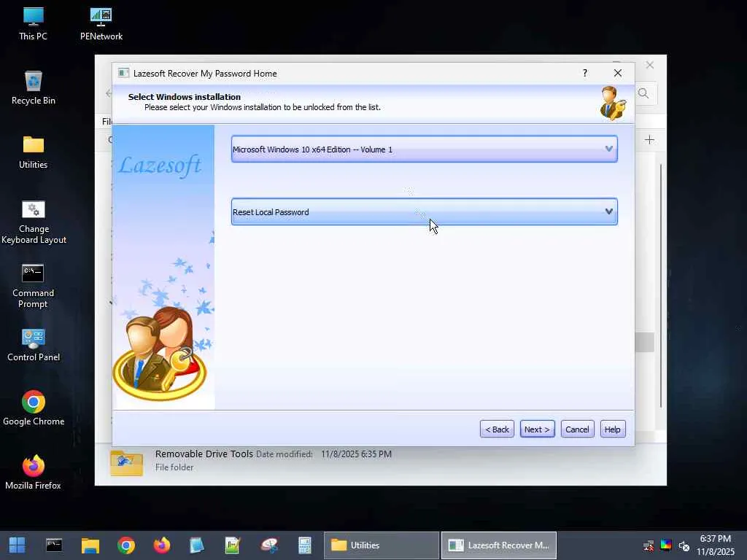Click search icon in Utilities window
This screenshot has width=747, height=560.
(643, 93)
